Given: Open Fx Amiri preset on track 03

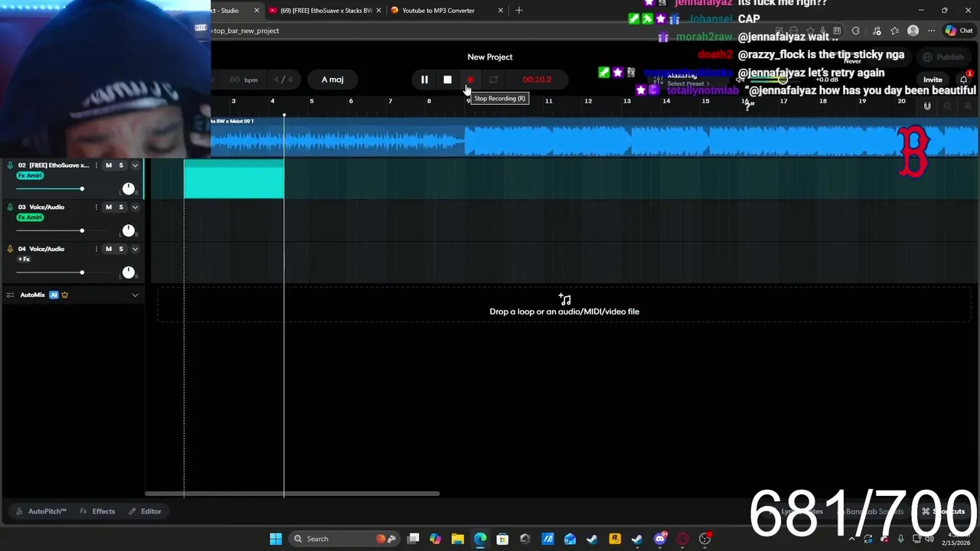Looking at the screenshot, I should (30, 217).
